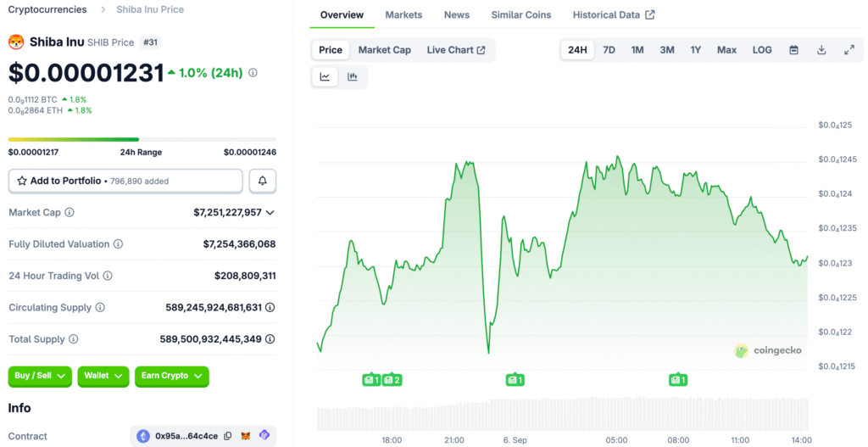Expand chart to fullscreen icon

click(x=849, y=50)
